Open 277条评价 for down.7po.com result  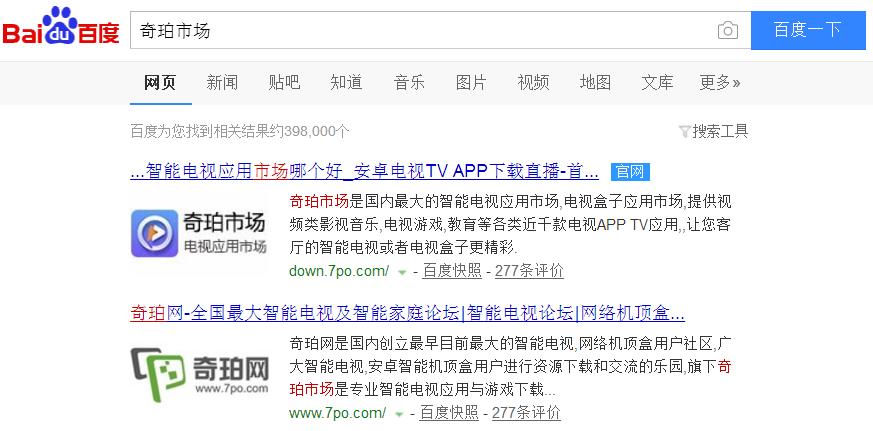click(x=529, y=271)
